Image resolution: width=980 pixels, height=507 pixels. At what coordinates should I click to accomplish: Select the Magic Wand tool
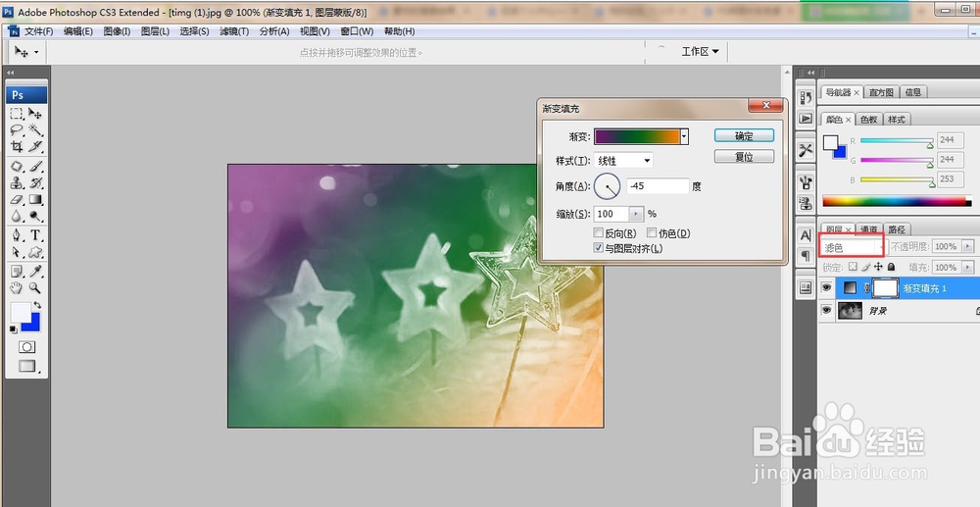click(35, 130)
